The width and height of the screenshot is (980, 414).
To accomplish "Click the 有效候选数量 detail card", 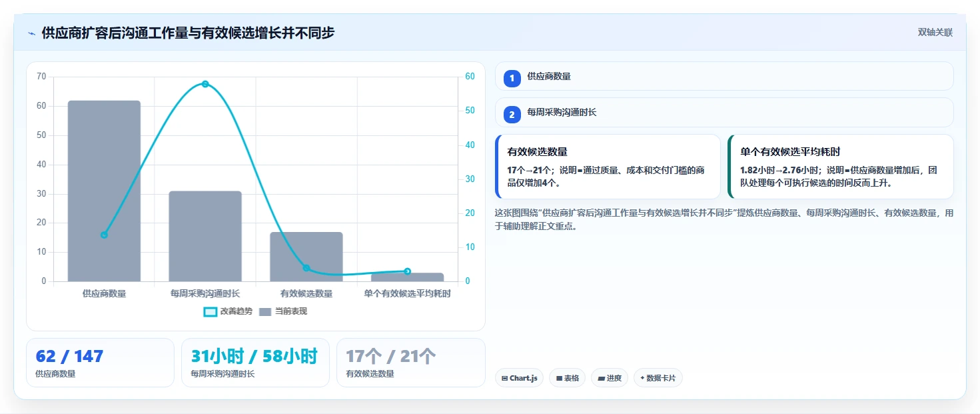I will pyautogui.click(x=608, y=167).
